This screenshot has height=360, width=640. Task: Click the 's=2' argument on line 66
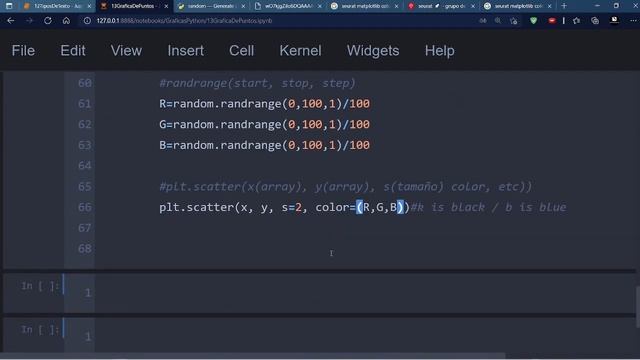click(x=291, y=207)
